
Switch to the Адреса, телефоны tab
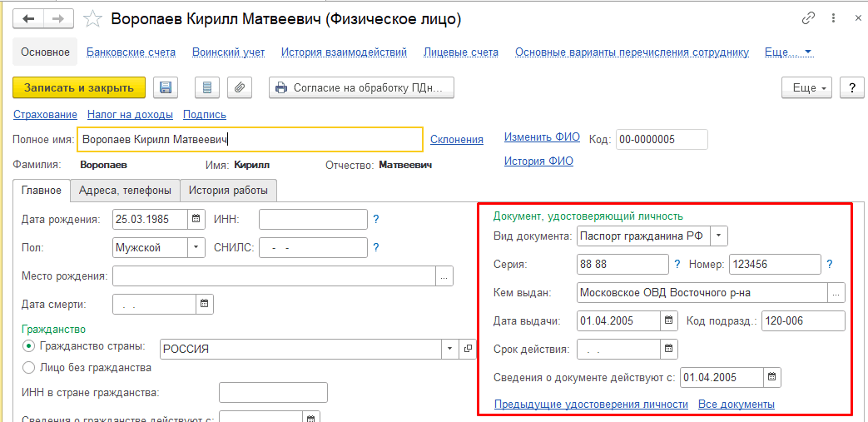(125, 191)
